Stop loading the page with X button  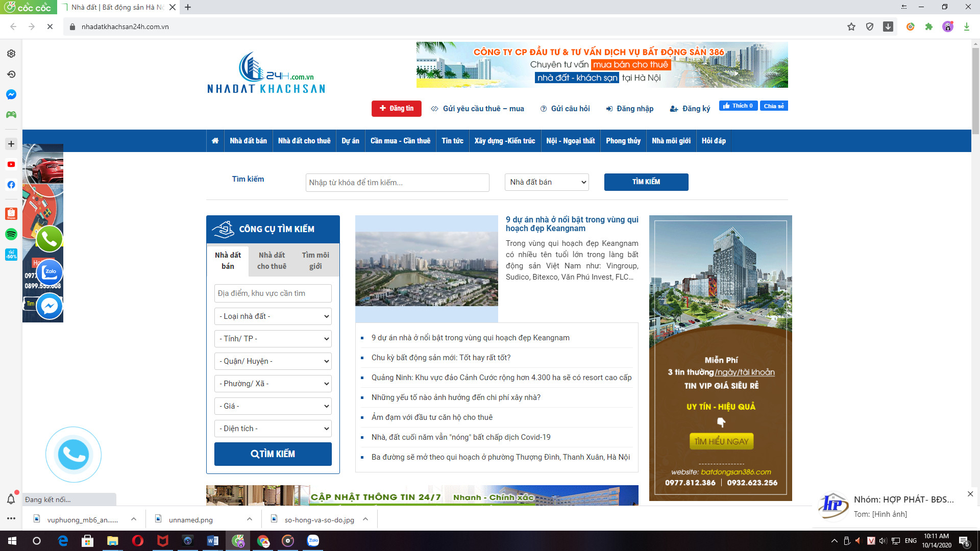click(50, 27)
